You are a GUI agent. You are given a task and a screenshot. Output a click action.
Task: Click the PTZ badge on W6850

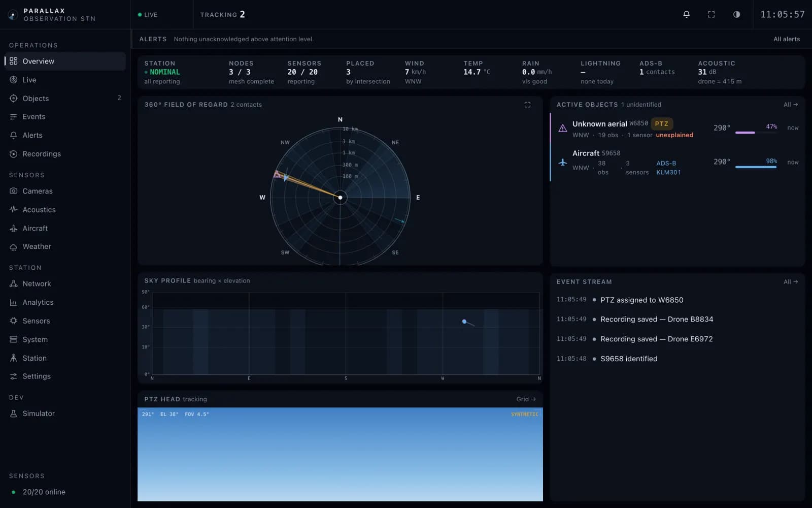click(x=661, y=123)
